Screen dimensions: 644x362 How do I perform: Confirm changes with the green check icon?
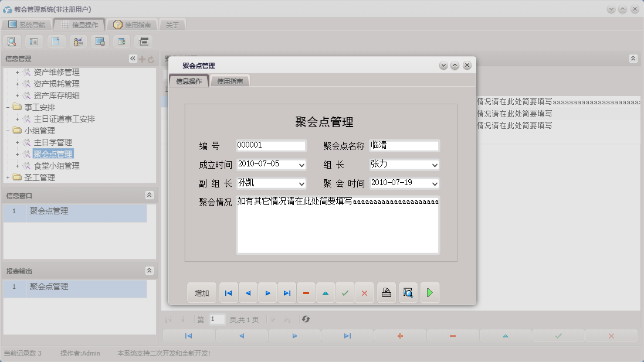coord(345,292)
